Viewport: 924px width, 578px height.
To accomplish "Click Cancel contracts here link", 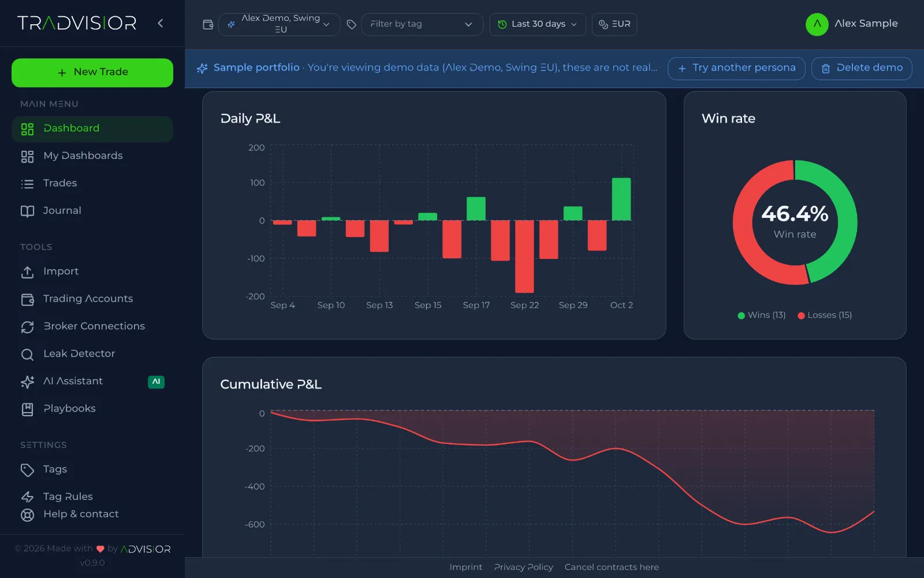I will (x=612, y=567).
